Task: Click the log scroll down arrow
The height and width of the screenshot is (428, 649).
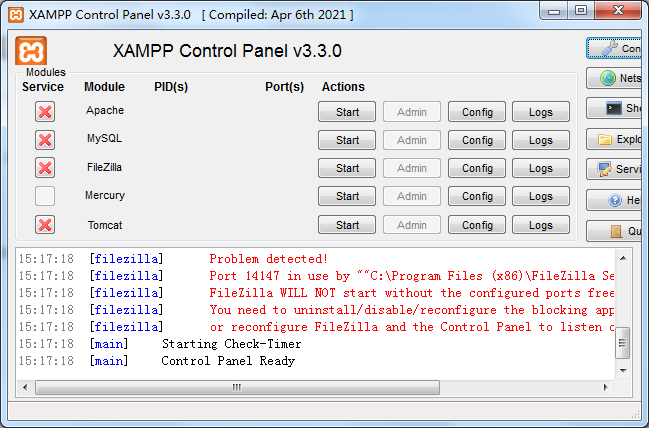Action: tap(623, 370)
